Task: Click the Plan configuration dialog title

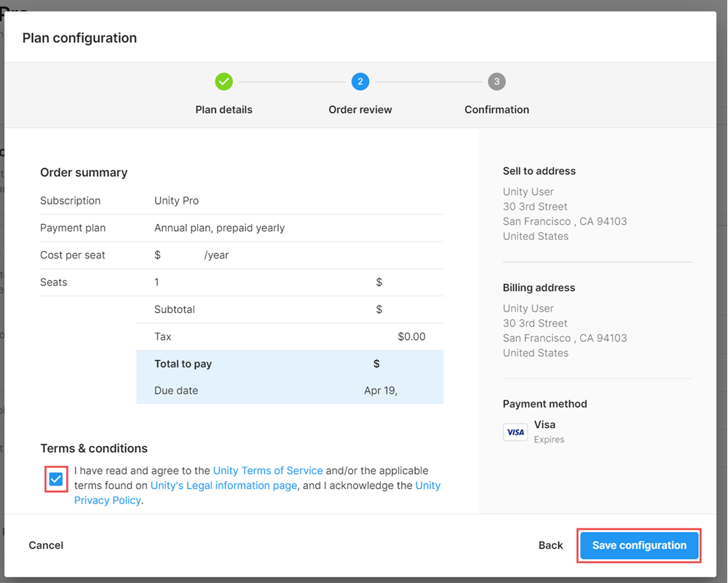Action: (x=79, y=38)
